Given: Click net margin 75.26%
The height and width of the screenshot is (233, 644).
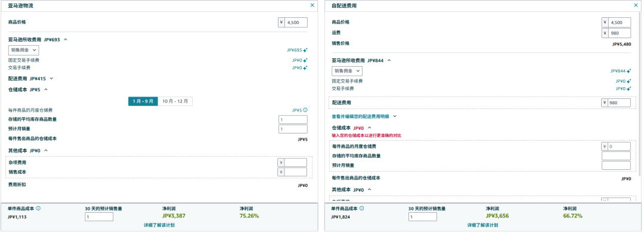Looking at the screenshot, I should pos(249,216).
